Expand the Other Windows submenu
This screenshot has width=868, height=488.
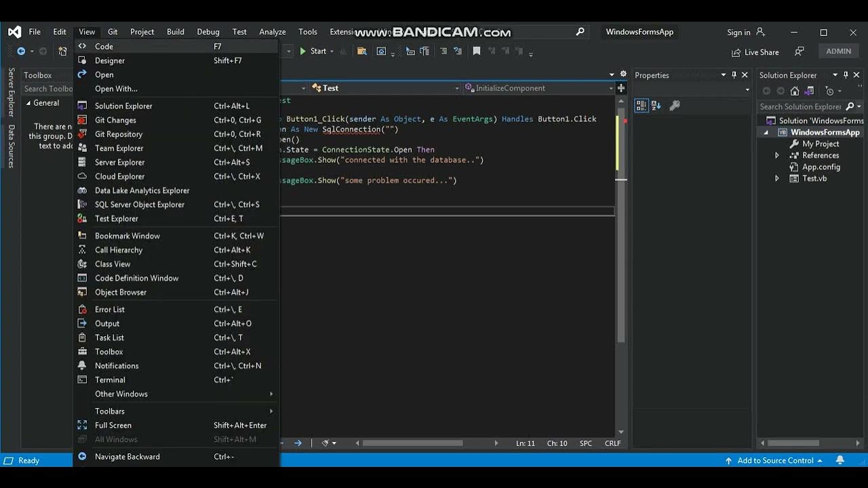tap(176, 394)
